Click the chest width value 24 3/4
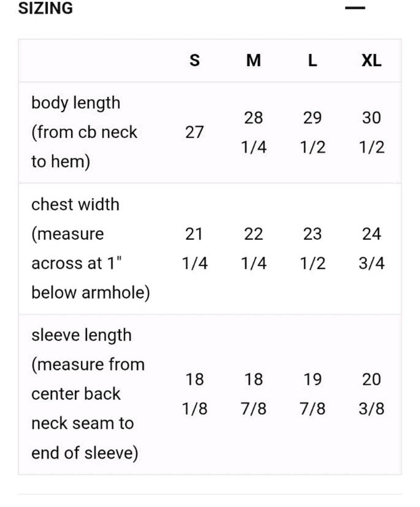 coord(372,248)
